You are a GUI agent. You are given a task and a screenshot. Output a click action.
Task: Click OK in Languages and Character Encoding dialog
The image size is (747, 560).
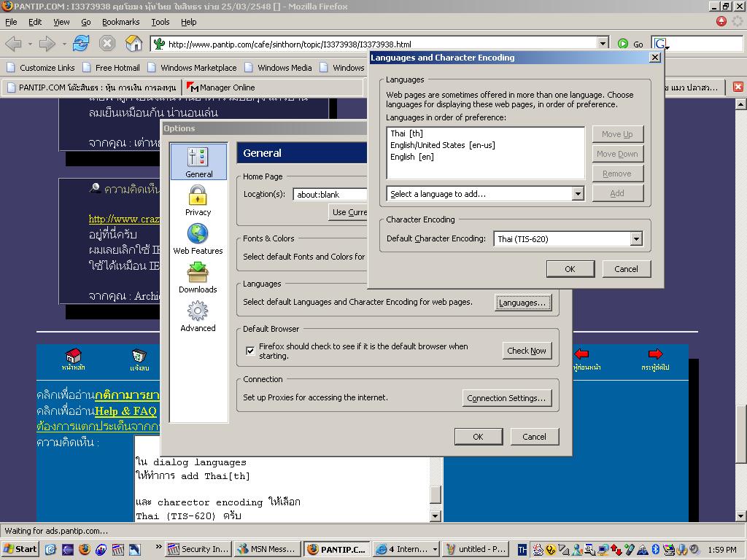coord(570,269)
